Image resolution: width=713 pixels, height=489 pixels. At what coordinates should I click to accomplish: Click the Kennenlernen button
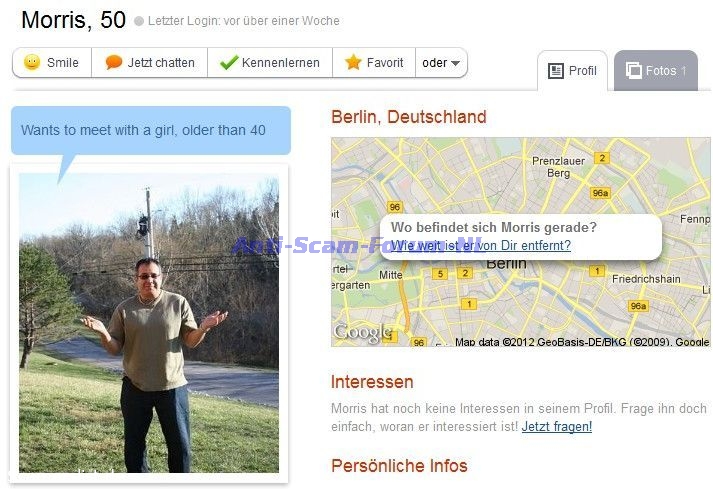(270, 62)
